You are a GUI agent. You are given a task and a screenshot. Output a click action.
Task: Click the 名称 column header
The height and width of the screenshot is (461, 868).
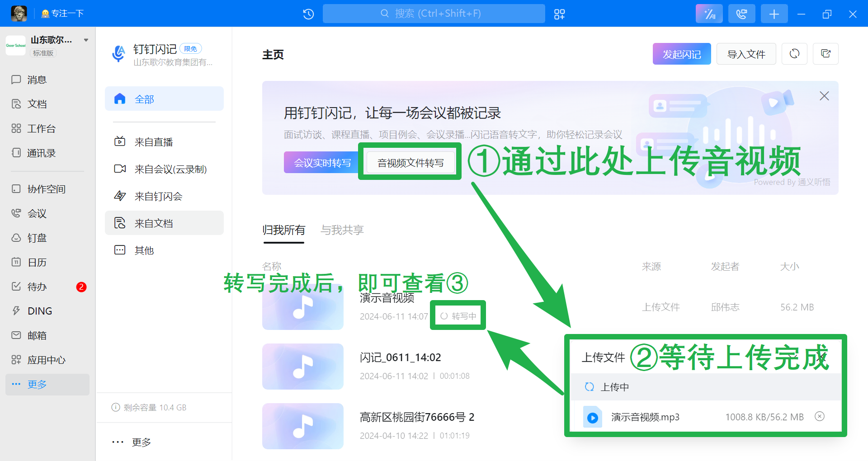272,266
